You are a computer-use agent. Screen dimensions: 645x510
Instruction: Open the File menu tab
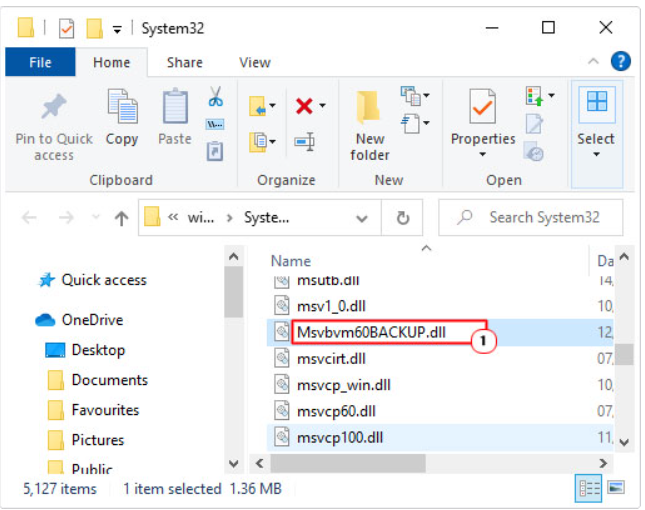tap(40, 62)
